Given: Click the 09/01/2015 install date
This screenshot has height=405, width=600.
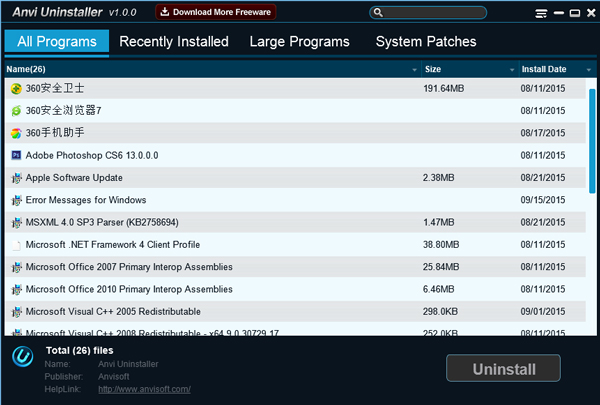Looking at the screenshot, I should point(543,312).
